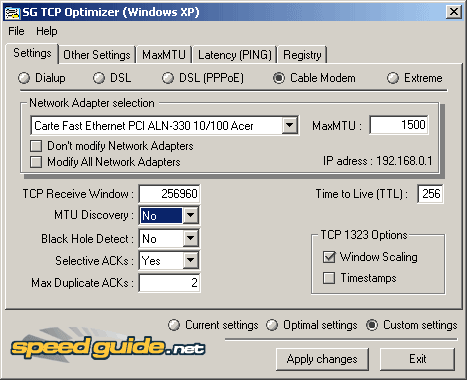Click the Exit button
Viewport: 467px width, 380px height.
pos(417,359)
